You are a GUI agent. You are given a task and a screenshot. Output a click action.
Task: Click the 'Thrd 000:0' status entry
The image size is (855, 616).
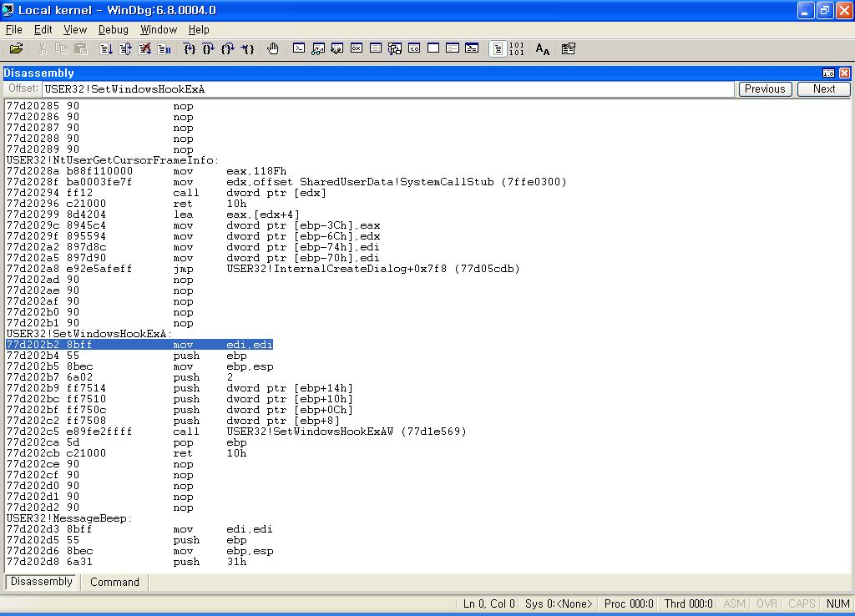click(x=689, y=603)
